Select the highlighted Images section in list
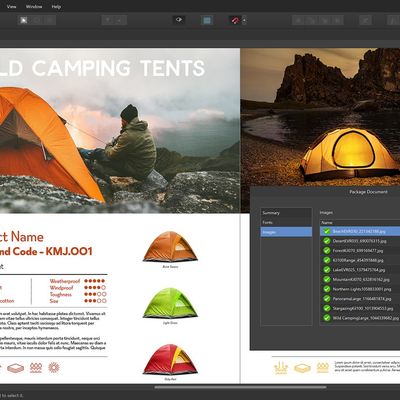Screen dimensions: 400x400 [286, 232]
